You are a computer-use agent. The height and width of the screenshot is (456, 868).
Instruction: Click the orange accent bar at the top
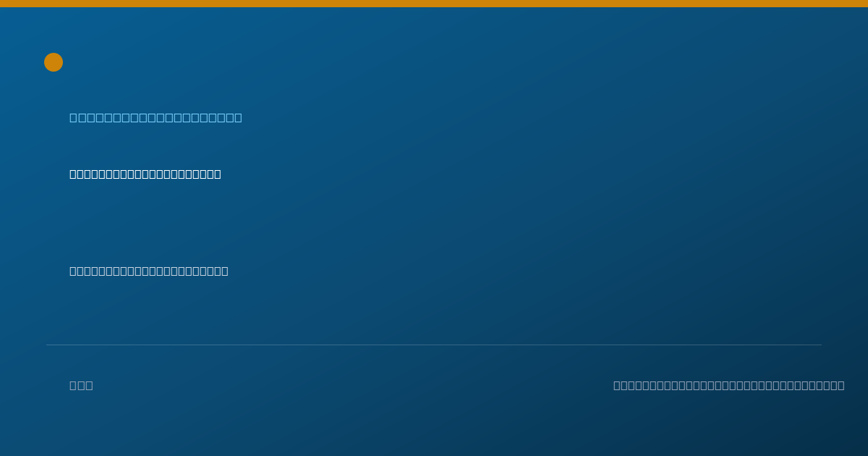[434, 4]
